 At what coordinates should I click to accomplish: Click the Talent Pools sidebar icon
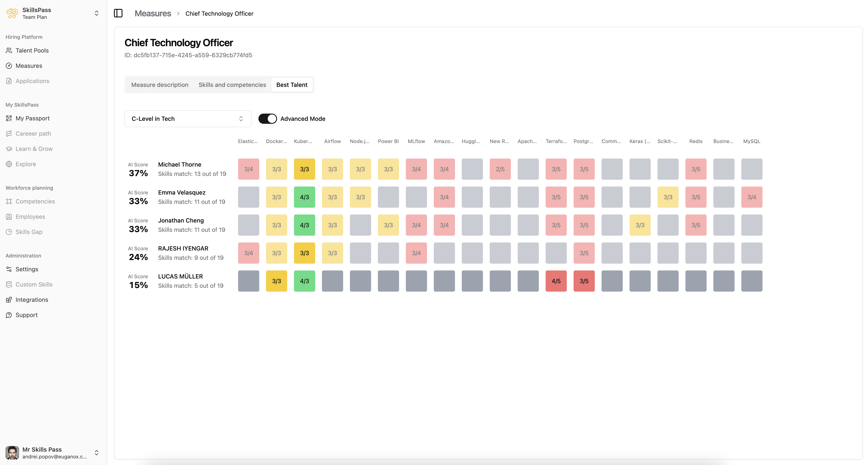[9, 50]
